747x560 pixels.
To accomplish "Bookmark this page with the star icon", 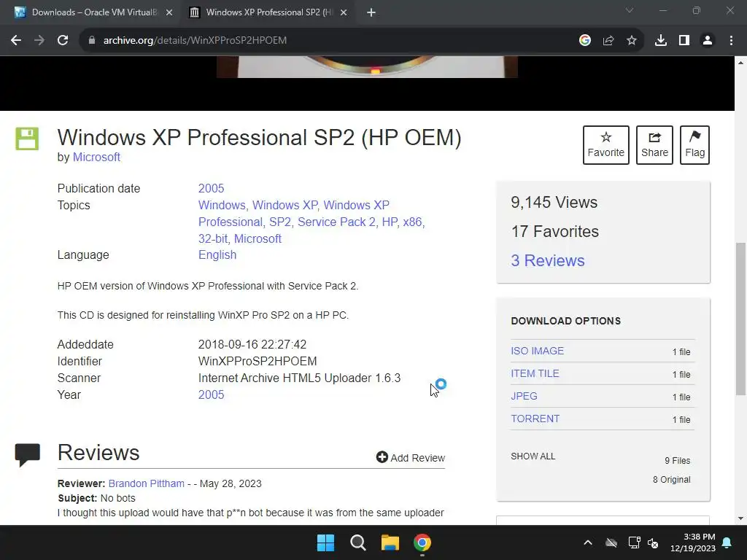I will pos(632,41).
